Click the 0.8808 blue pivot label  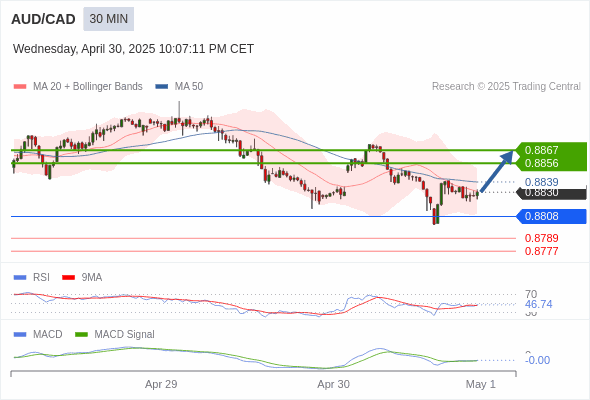point(551,216)
